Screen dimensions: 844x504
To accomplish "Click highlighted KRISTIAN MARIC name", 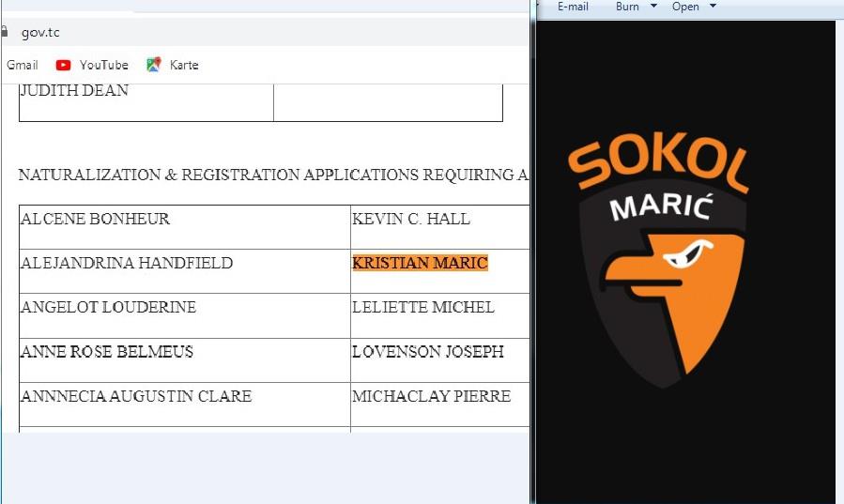I will pyautogui.click(x=420, y=263).
